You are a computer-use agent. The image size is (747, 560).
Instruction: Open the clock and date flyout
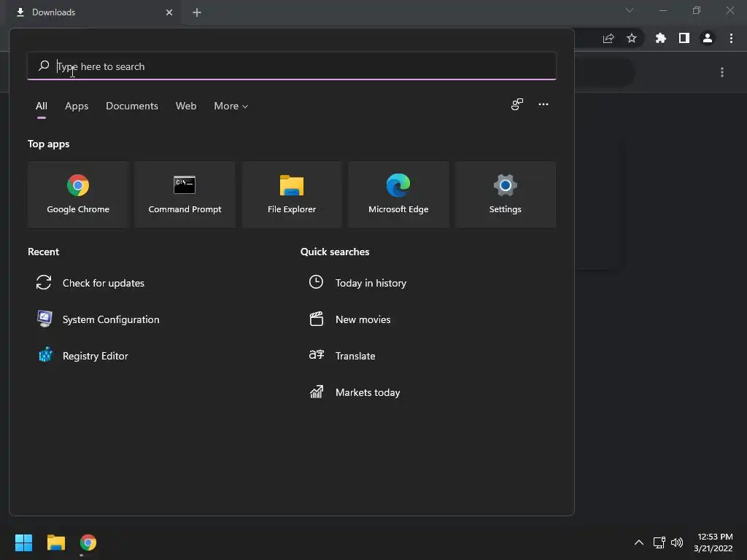click(x=713, y=542)
